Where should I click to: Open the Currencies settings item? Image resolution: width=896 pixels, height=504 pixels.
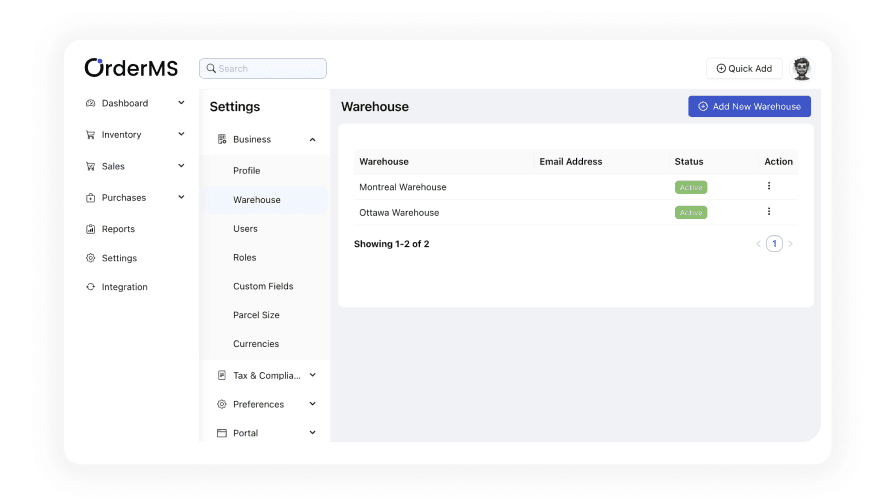coord(256,344)
